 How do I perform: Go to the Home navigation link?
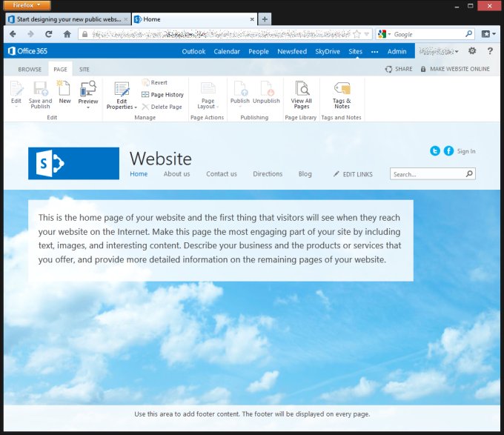(139, 174)
